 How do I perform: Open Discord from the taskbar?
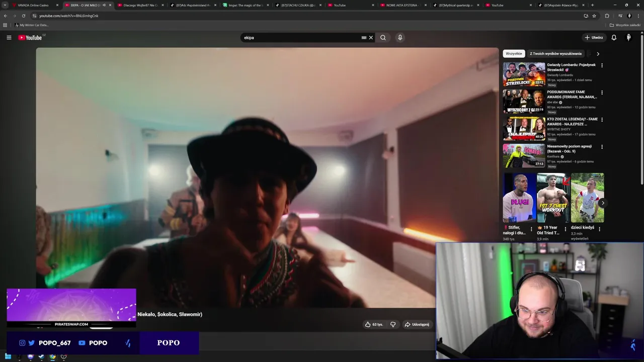coord(30,356)
